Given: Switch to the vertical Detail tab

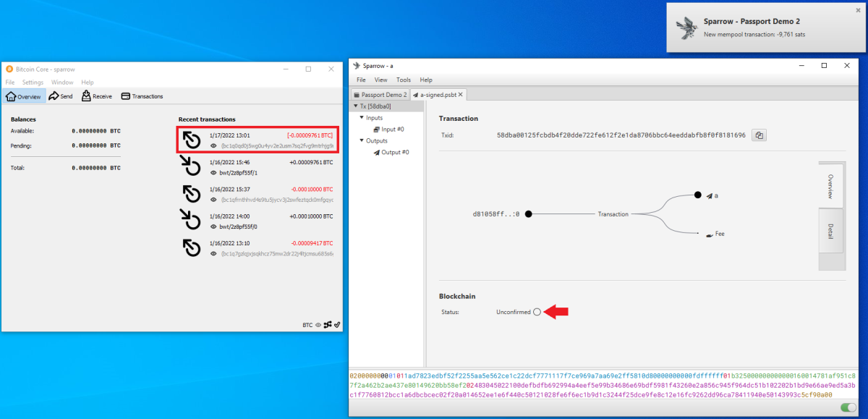Looking at the screenshot, I should [832, 231].
